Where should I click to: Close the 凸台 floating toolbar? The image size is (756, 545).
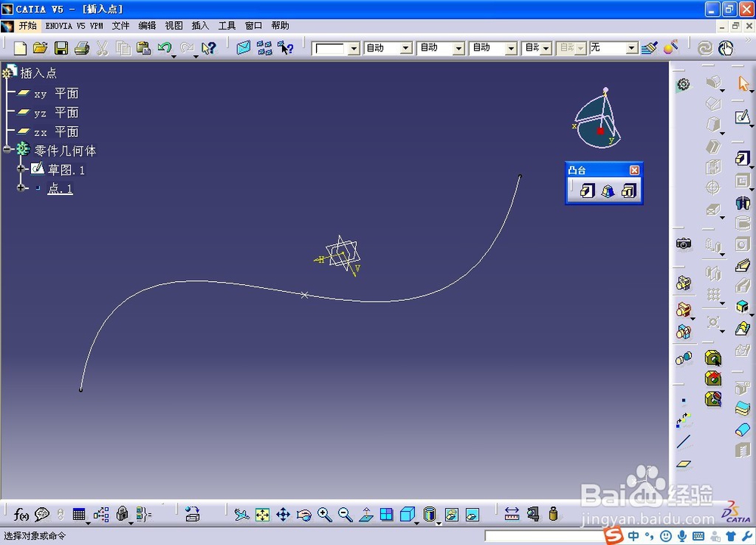point(634,170)
